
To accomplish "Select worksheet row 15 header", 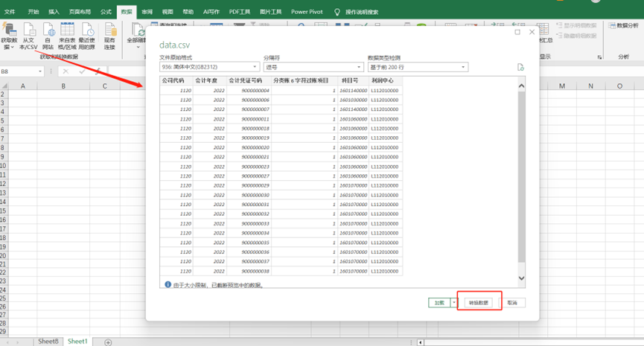I will click(3, 211).
